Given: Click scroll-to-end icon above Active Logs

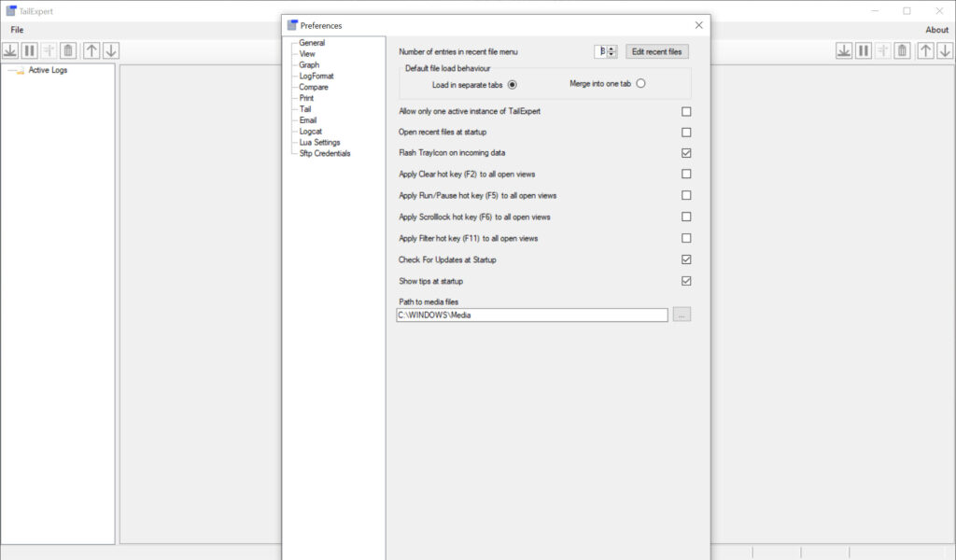Looking at the screenshot, I should click(10, 50).
